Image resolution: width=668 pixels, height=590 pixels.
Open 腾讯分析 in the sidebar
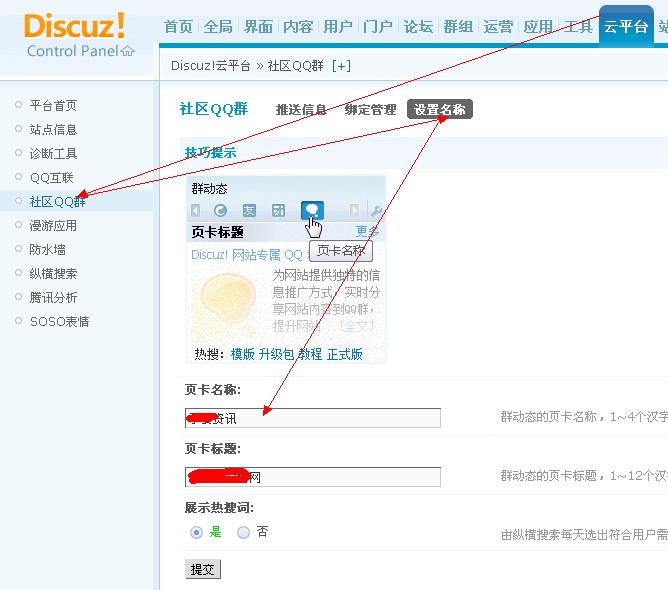[53, 297]
